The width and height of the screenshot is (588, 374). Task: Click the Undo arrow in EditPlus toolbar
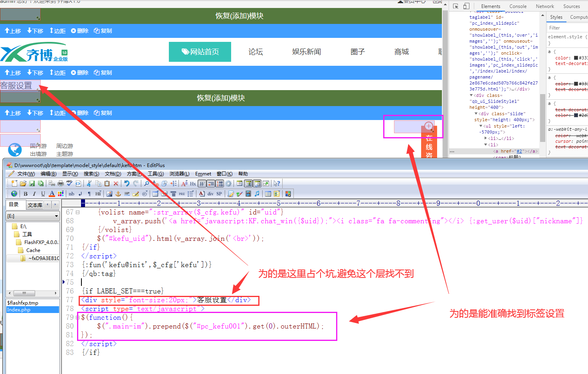(127, 183)
